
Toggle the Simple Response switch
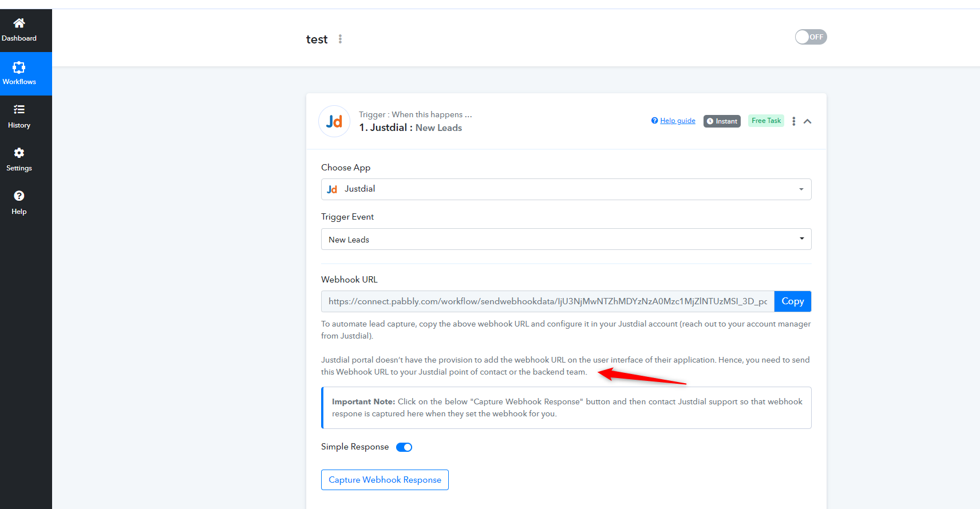(x=404, y=447)
